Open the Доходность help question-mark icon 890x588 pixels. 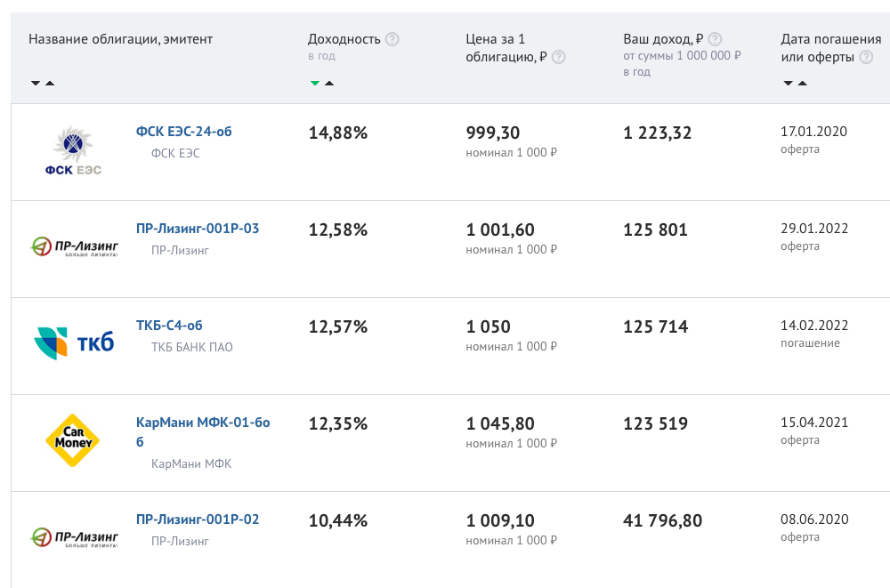tap(392, 39)
